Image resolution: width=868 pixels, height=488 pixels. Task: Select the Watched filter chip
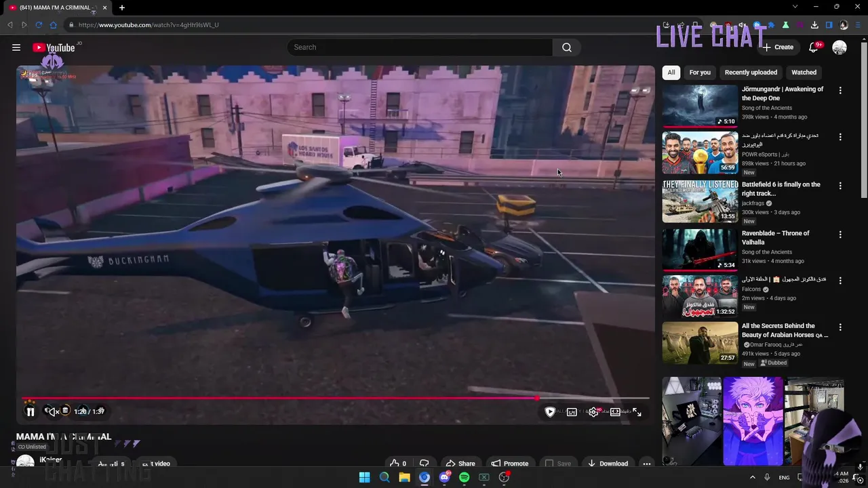click(x=804, y=73)
